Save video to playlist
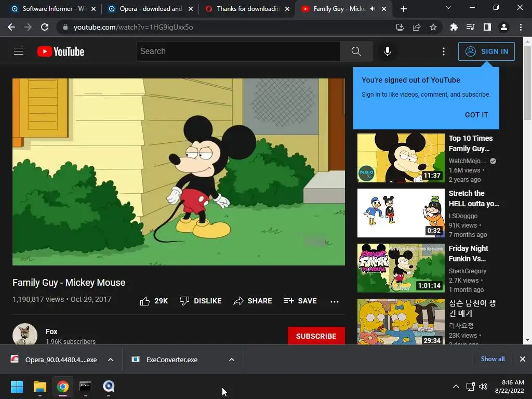This screenshot has height=399, width=532. tap(300, 301)
